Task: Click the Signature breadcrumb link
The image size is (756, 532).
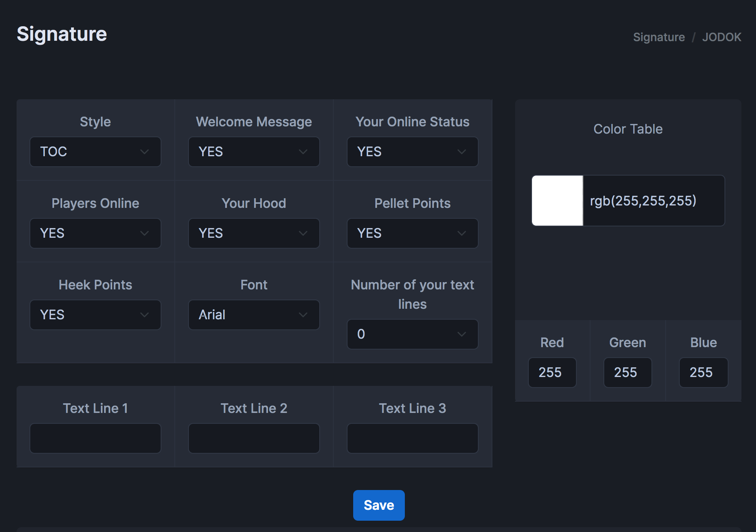Action: pos(659,37)
